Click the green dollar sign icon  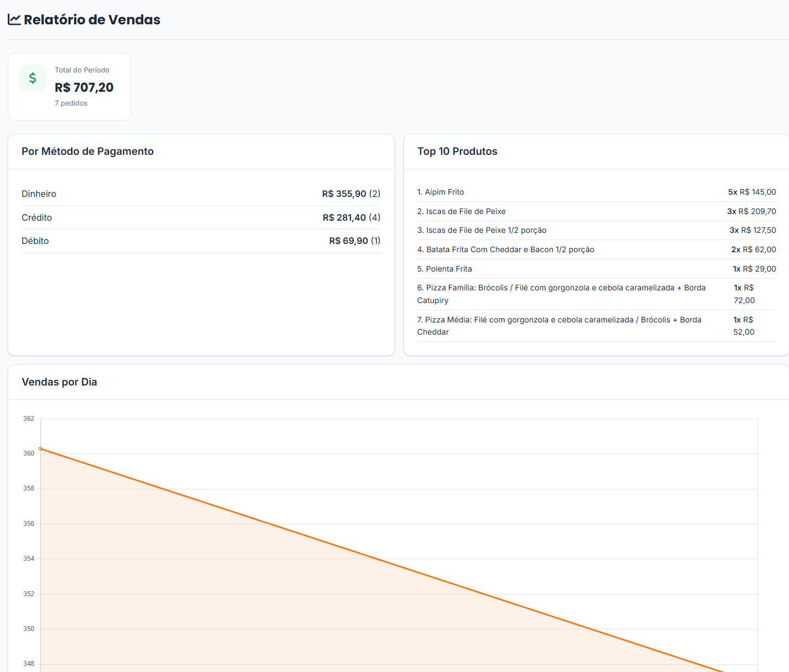tap(33, 78)
